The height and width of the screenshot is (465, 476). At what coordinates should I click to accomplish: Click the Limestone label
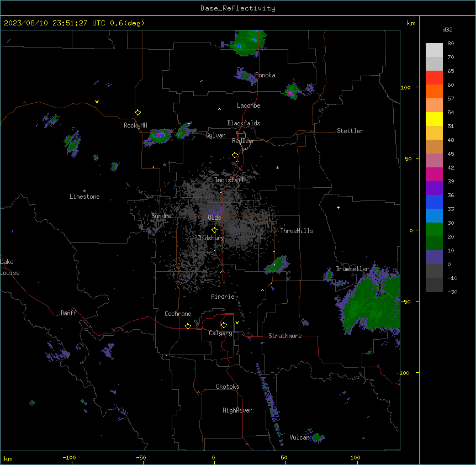(84, 197)
